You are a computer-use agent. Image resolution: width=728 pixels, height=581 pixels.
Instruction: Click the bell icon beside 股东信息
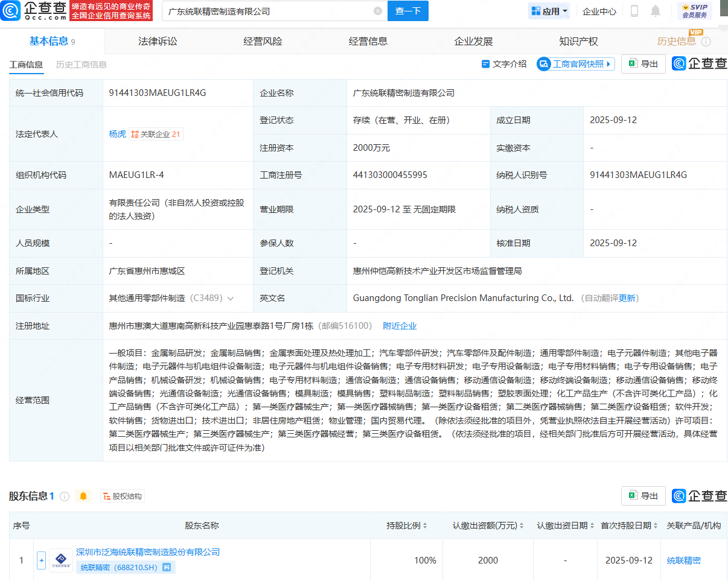click(x=83, y=496)
